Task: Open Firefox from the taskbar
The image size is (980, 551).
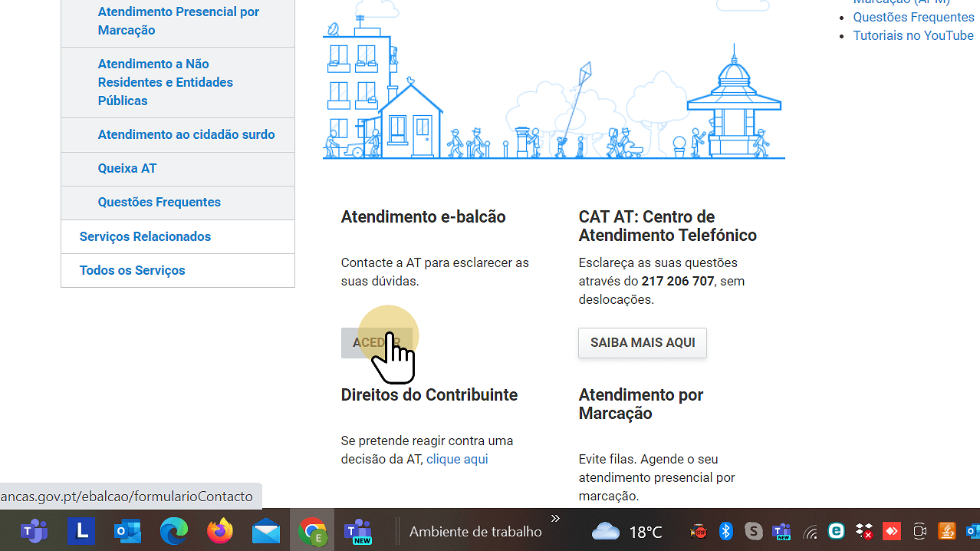Action: tap(220, 531)
